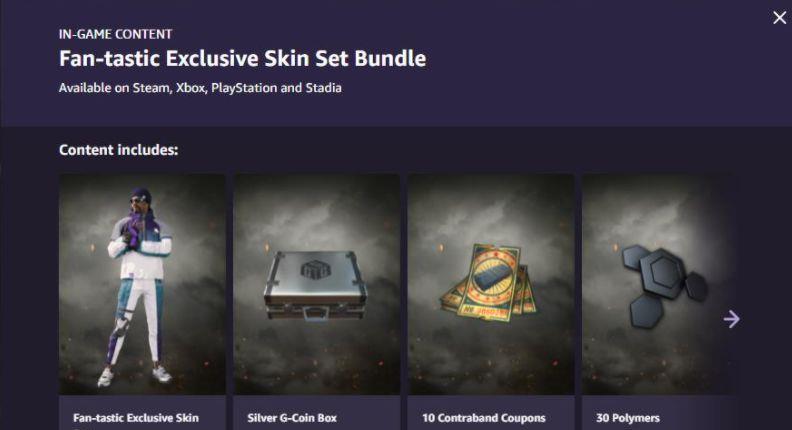
Task: Select the silver briefcase image
Action: click(x=316, y=285)
